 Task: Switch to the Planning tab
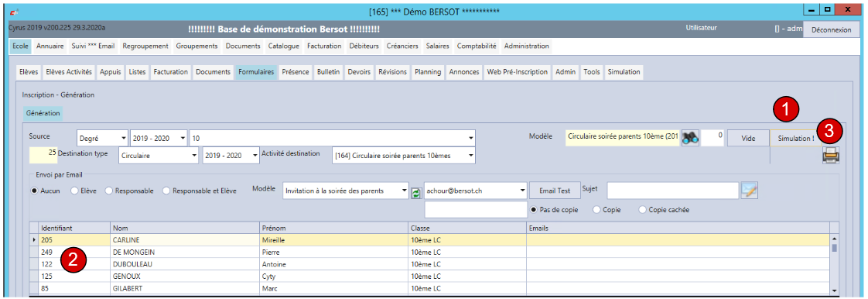click(428, 72)
